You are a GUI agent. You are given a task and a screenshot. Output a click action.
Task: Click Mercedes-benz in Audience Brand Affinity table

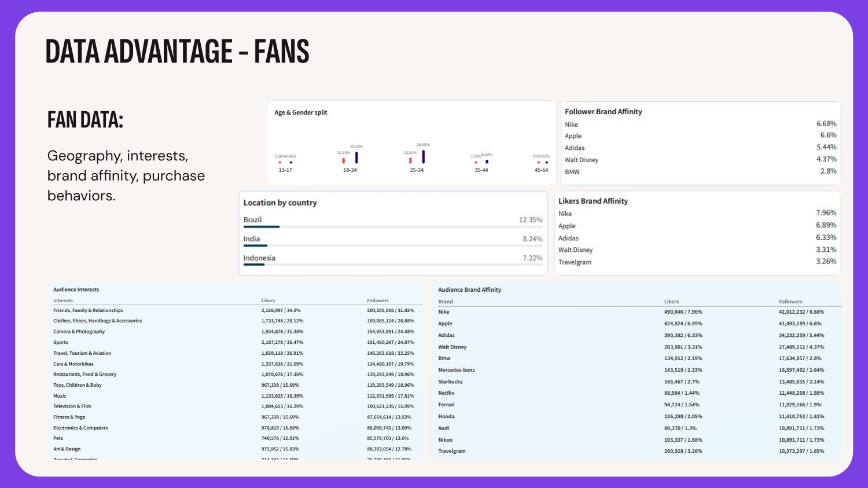point(457,370)
